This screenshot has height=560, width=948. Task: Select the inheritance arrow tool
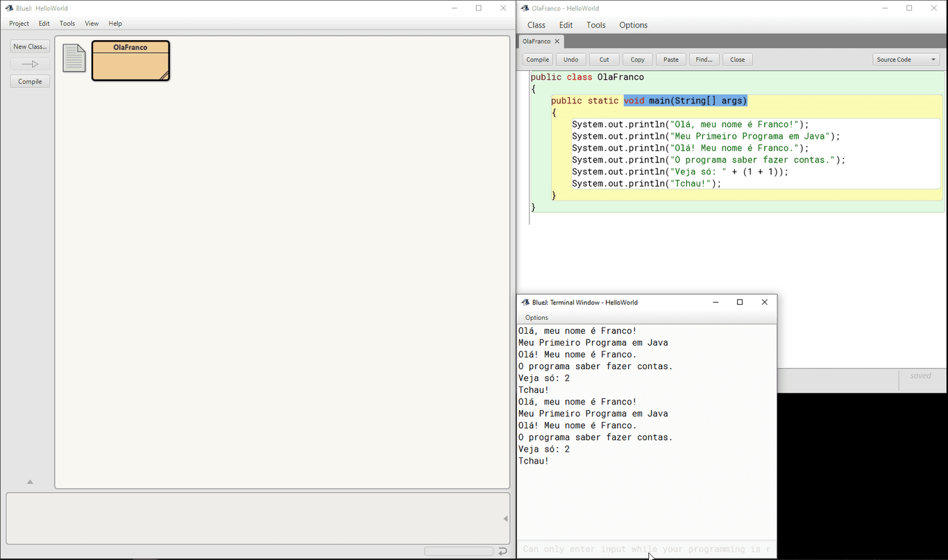tap(30, 64)
